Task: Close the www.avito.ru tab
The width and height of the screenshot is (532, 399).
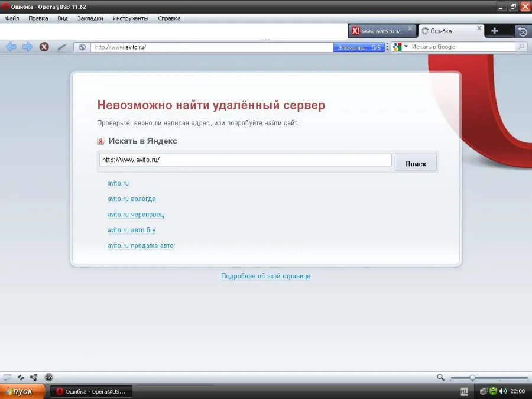Action: [x=410, y=28]
